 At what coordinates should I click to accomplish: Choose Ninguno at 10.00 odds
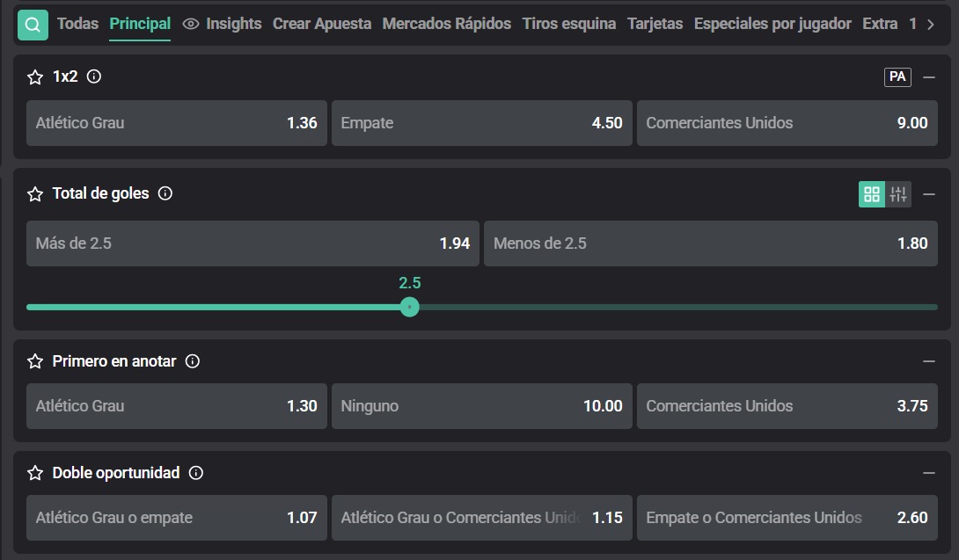pyautogui.click(x=482, y=406)
